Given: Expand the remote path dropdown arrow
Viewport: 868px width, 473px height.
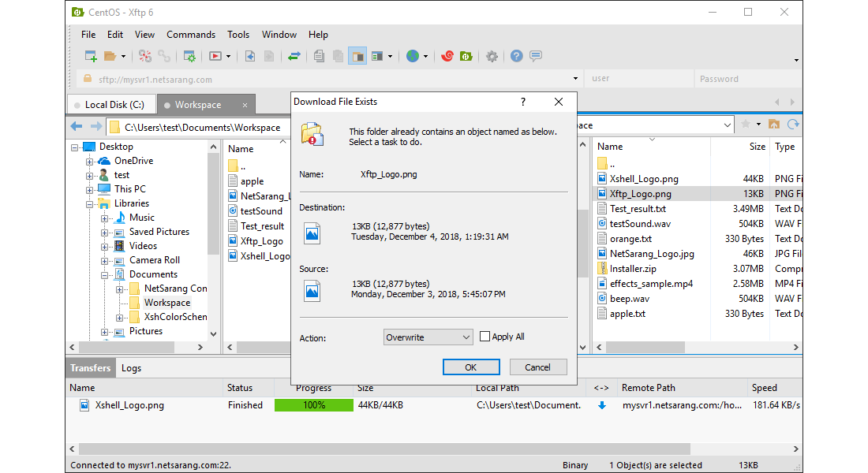Looking at the screenshot, I should pos(728,125).
